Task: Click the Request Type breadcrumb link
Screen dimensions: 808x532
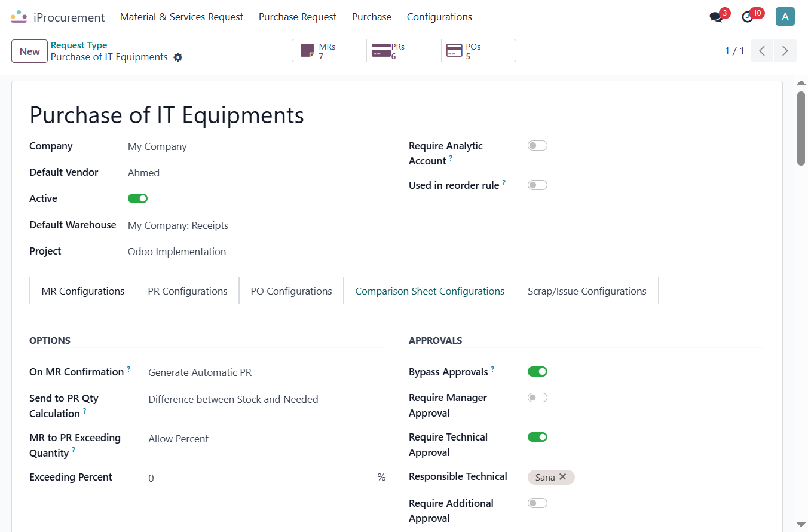Action: tap(79, 45)
